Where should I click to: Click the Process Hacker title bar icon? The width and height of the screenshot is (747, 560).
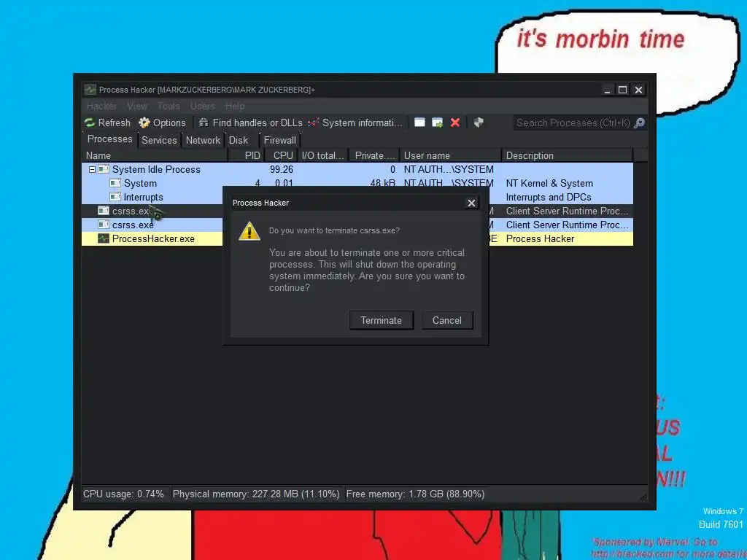[90, 90]
